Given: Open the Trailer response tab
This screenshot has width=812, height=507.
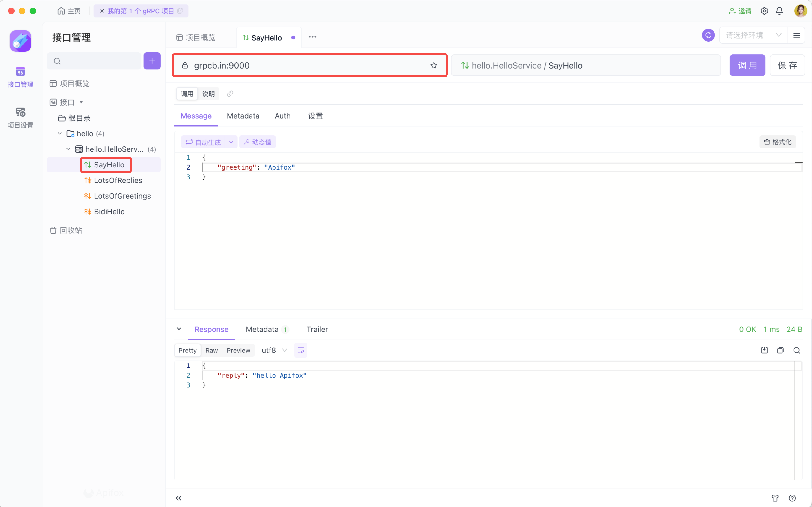Looking at the screenshot, I should (317, 329).
